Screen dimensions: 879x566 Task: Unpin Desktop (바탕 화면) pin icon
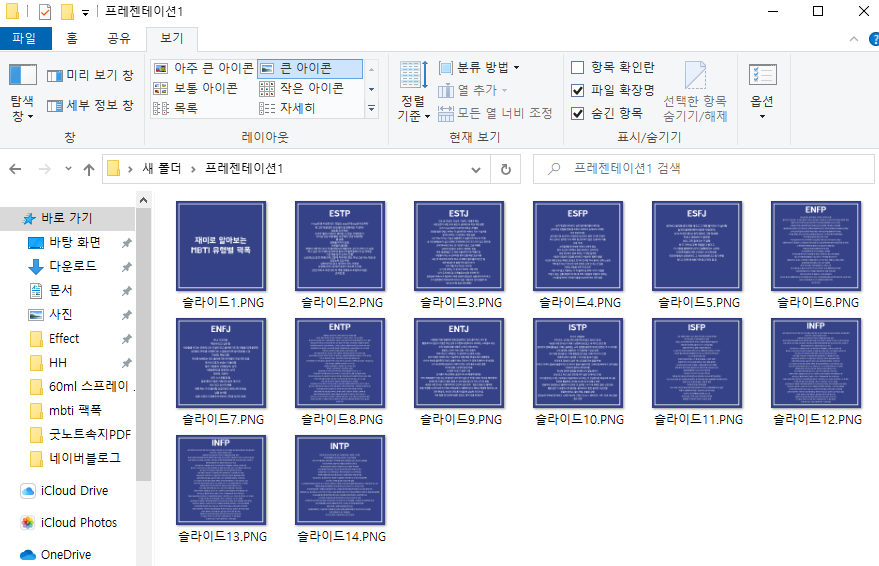(x=127, y=243)
